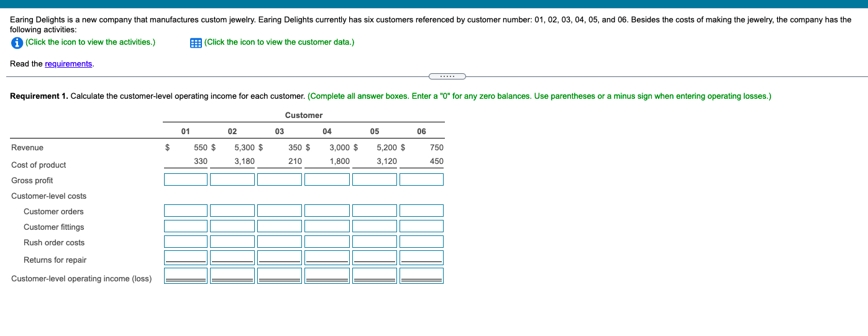
Task: Focus Customer fittings field for customer 02
Action: tap(232, 226)
